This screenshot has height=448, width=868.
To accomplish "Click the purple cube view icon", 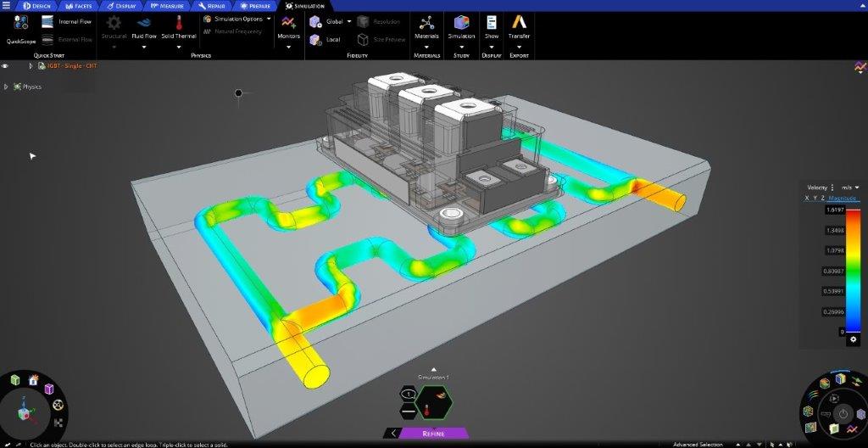I will (48, 389).
